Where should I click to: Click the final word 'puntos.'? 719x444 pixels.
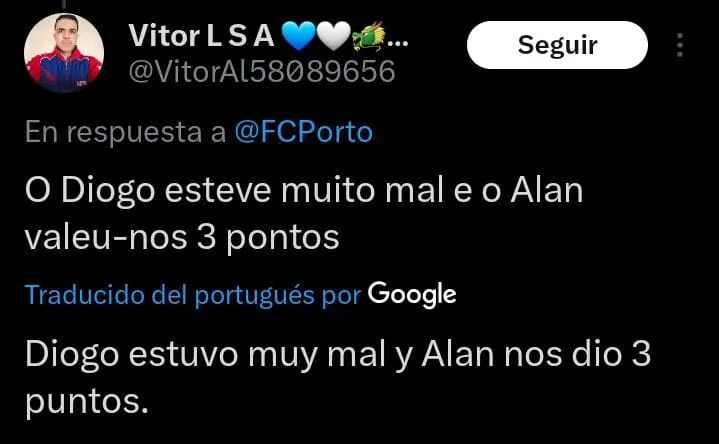pyautogui.click(x=87, y=402)
